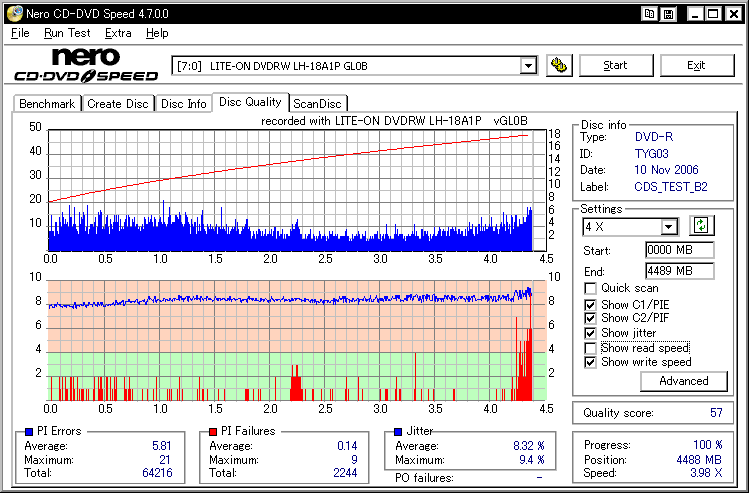Click the End position MB field
The height and width of the screenshot is (493, 749).
pos(679,271)
